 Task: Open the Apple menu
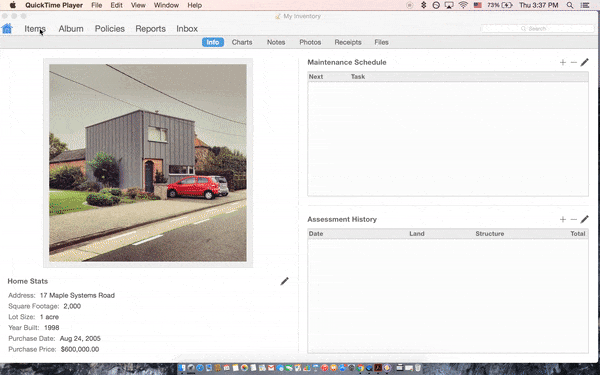coord(13,5)
